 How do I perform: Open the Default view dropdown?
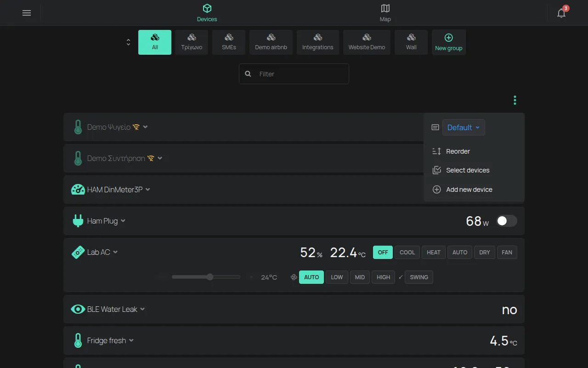(x=464, y=127)
